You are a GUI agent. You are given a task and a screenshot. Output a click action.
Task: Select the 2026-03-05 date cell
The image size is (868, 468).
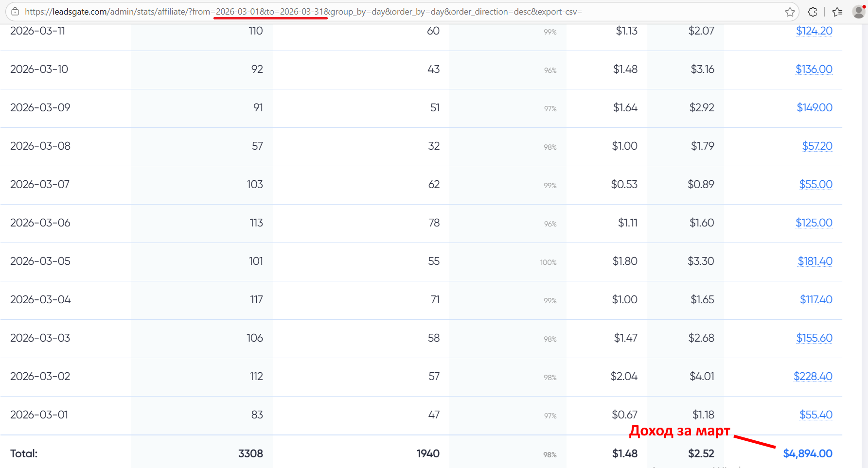[x=40, y=261]
